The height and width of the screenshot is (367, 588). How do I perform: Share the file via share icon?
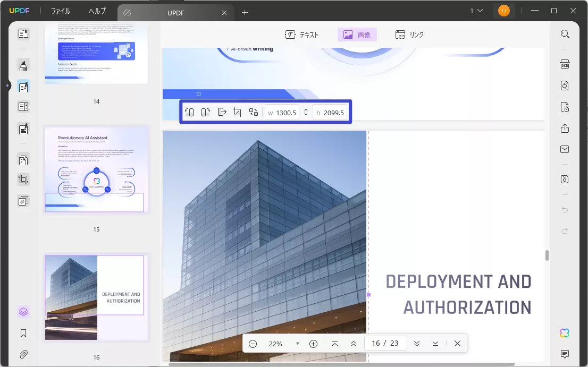(x=565, y=129)
